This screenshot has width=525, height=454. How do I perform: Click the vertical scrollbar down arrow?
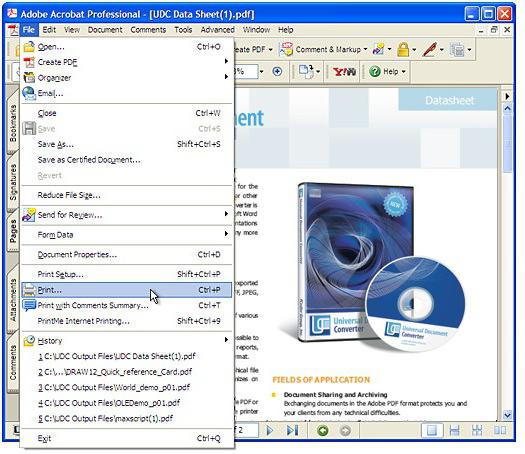point(507,415)
